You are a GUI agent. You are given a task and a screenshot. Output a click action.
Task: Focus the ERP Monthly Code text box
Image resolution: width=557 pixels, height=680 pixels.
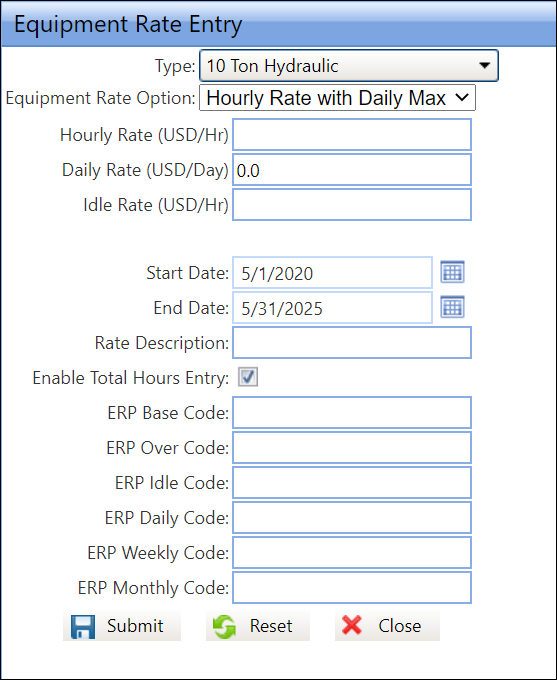pyautogui.click(x=352, y=588)
